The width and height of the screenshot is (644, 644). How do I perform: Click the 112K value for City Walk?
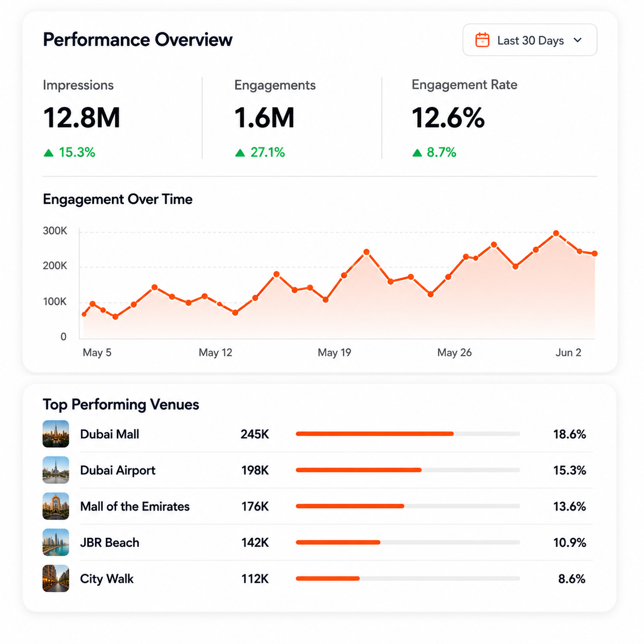pyautogui.click(x=255, y=579)
